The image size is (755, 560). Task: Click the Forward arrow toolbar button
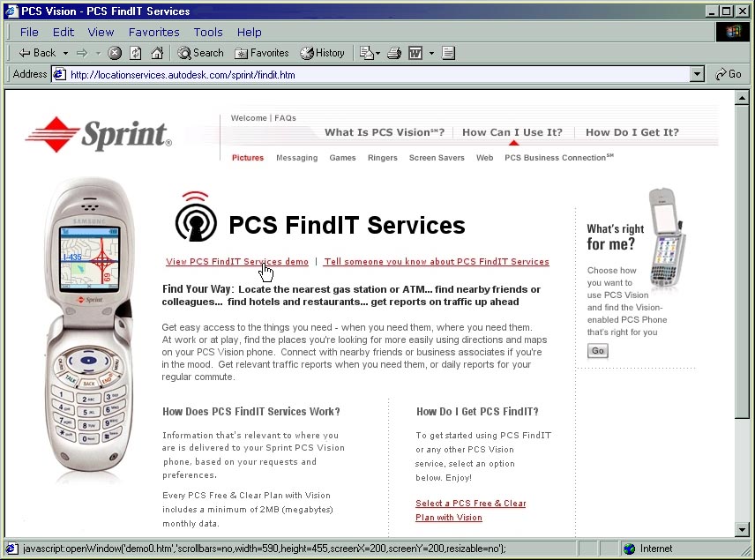tap(82, 53)
